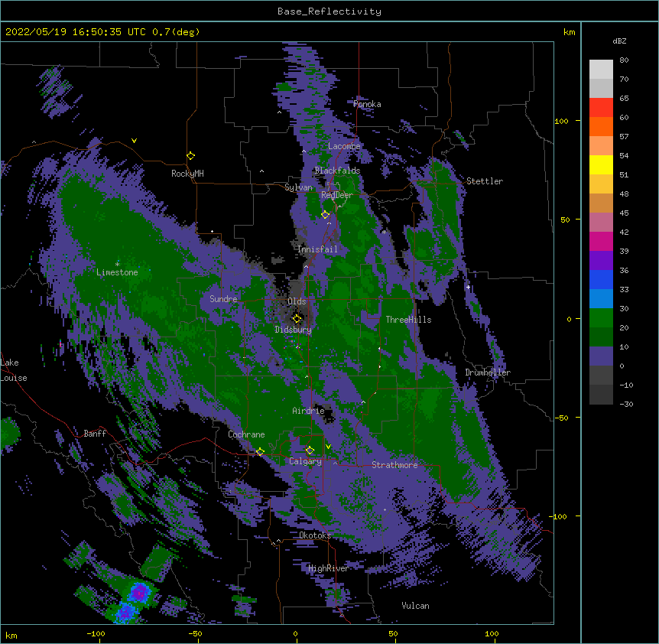The image size is (659, 644).
Task: Pick the vivid orange swatch between 60 and 57
Action: 601,126
